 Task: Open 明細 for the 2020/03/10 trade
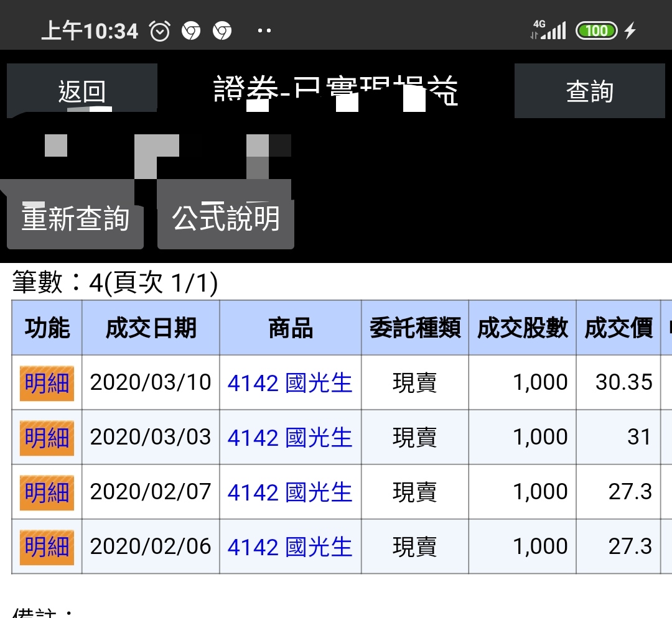[x=47, y=383]
